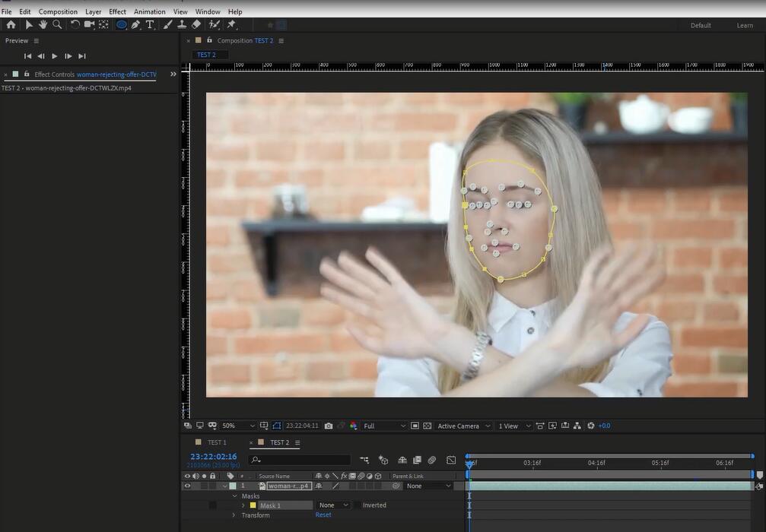Enable motion blur for timeline
The image size is (766, 532).
pyautogui.click(x=432, y=460)
